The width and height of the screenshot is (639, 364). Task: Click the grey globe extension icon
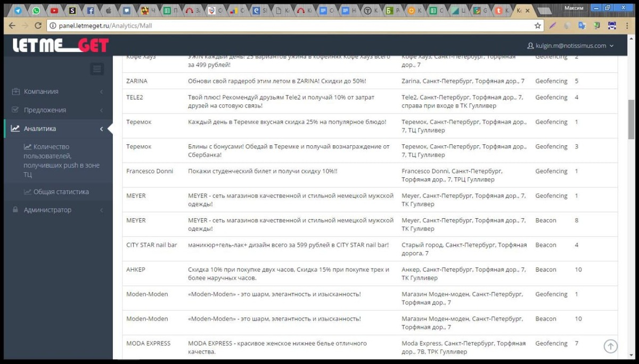tap(568, 26)
